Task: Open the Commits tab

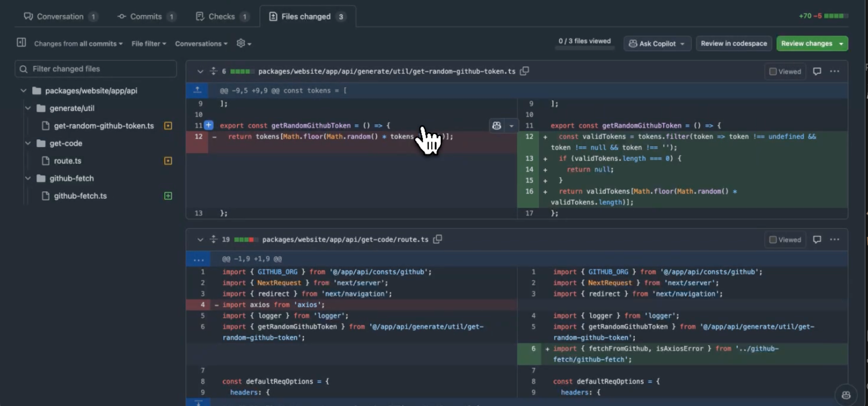Action: 146,17
